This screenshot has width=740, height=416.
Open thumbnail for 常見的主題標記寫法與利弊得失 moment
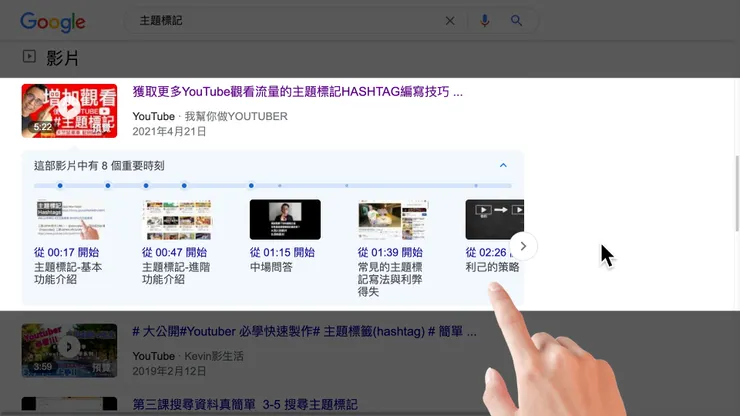(393, 219)
